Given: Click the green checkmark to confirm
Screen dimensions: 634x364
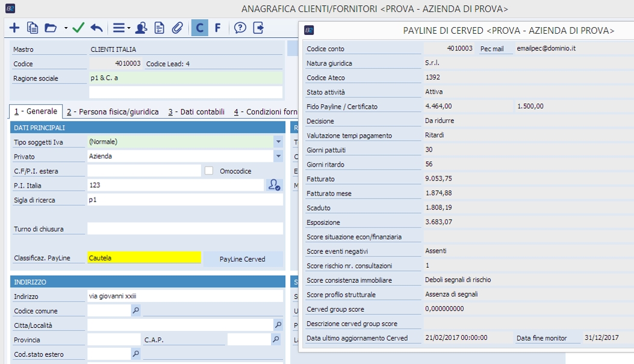Looking at the screenshot, I should (x=78, y=28).
